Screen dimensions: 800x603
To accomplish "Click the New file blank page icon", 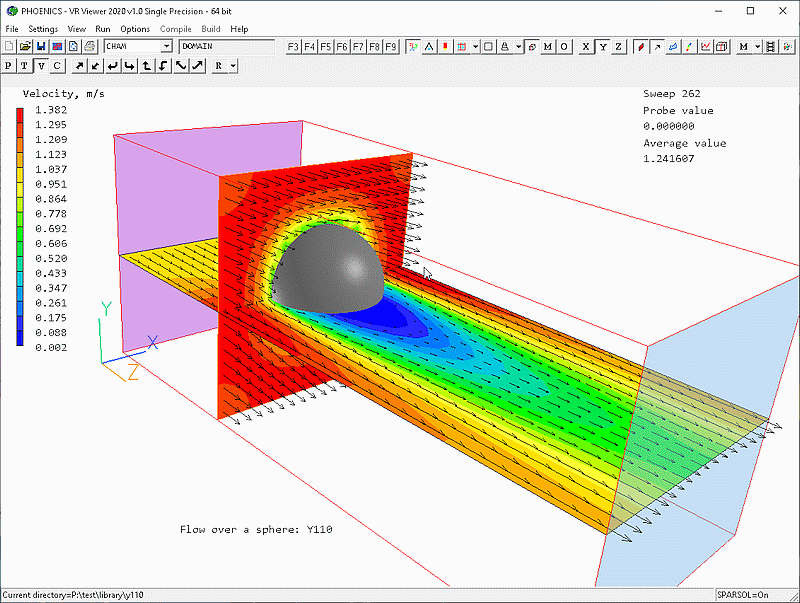I will pyautogui.click(x=9, y=46).
